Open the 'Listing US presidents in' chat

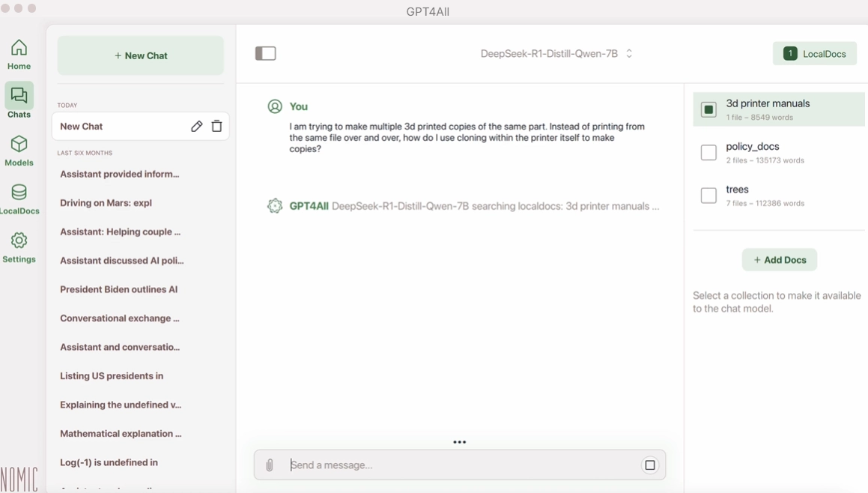pyautogui.click(x=112, y=375)
